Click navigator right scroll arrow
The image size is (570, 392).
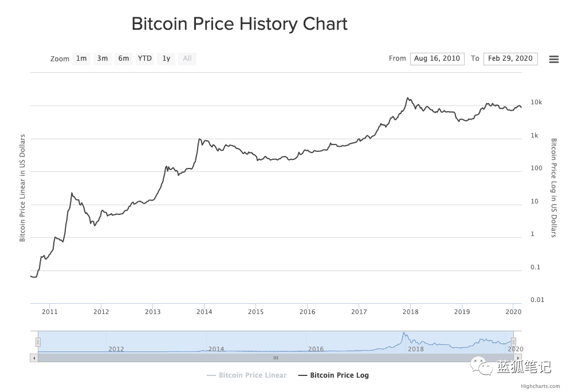point(518,358)
